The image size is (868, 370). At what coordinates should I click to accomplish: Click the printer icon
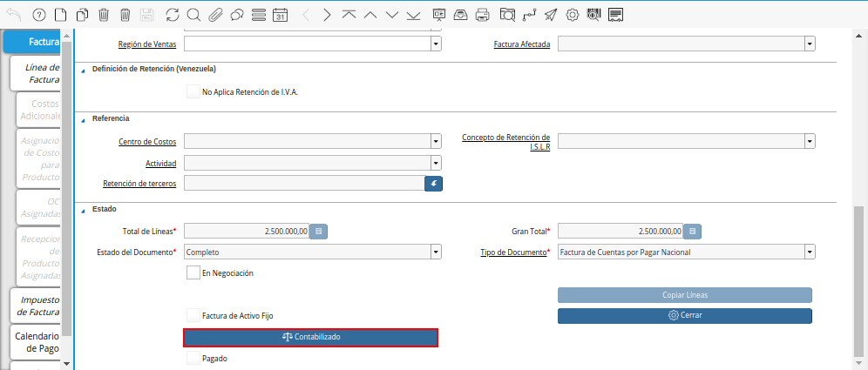pos(483,15)
